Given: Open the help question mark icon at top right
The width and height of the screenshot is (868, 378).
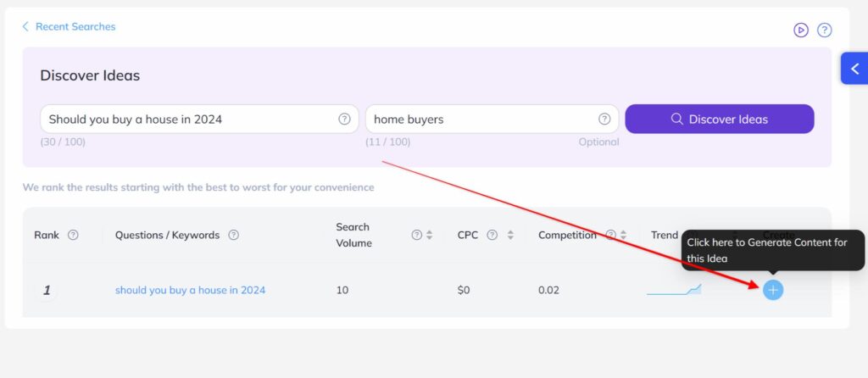Looking at the screenshot, I should 824,30.
